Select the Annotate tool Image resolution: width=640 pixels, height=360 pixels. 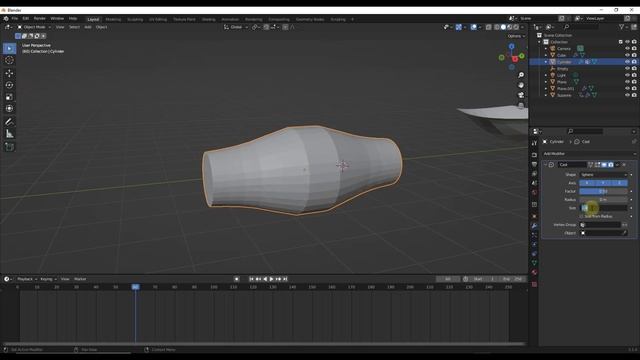tap(9, 122)
